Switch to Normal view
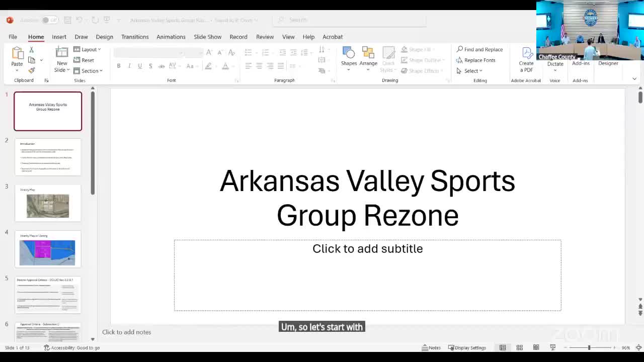This screenshot has height=362, width=644. [x=503, y=347]
